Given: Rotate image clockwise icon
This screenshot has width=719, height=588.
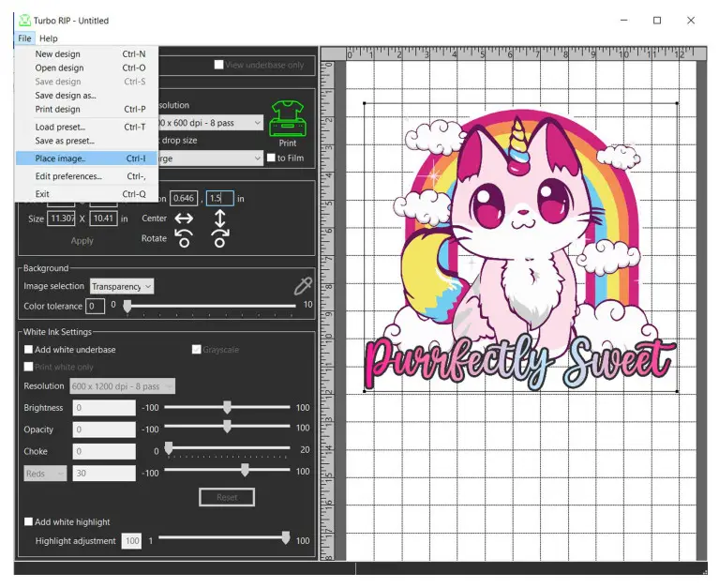Looking at the screenshot, I should point(220,238).
